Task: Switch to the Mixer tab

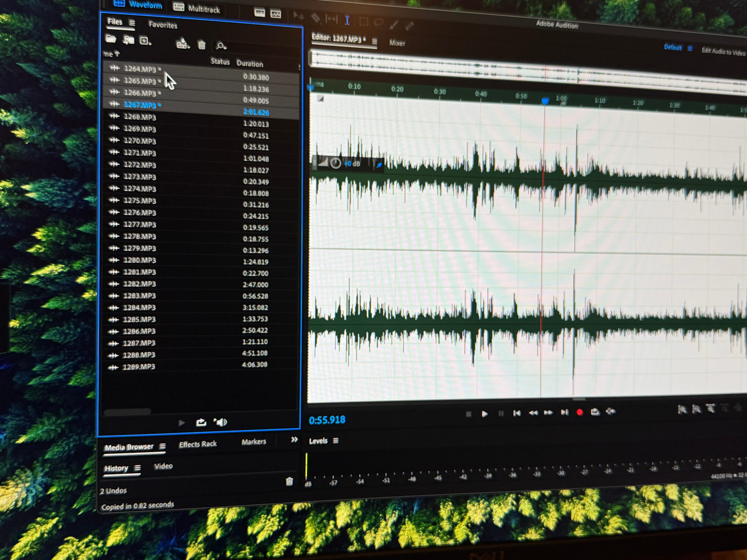Action: click(x=397, y=43)
